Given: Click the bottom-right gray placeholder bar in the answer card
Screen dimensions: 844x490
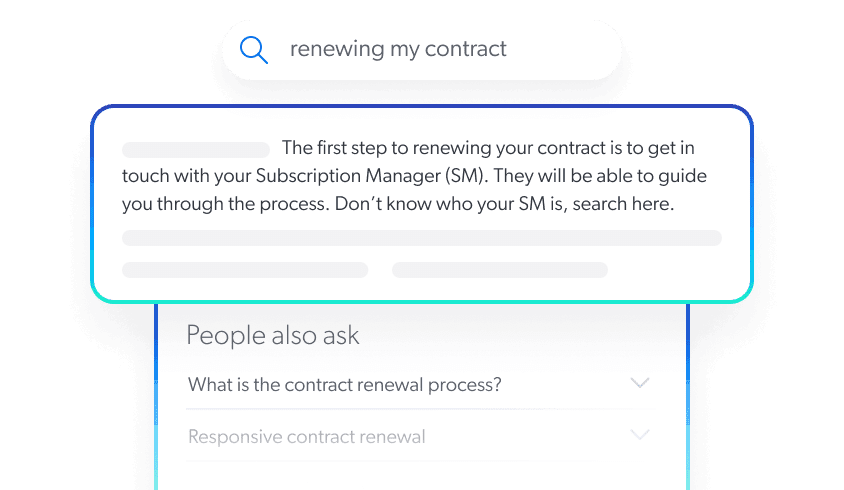Looking at the screenshot, I should [x=500, y=270].
